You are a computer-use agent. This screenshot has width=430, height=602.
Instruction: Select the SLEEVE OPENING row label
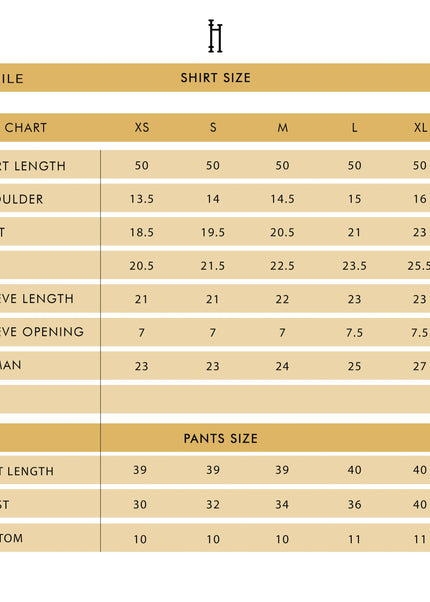pyautogui.click(x=42, y=332)
